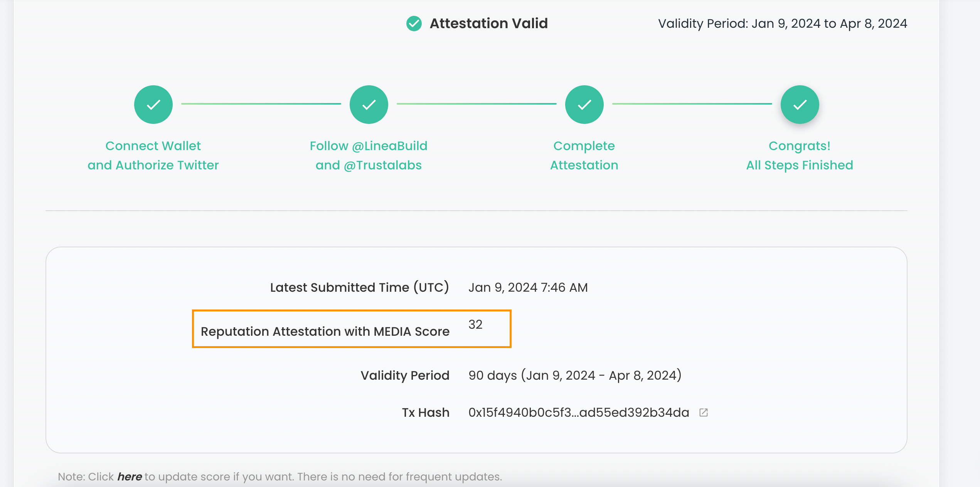The width and height of the screenshot is (980, 487).
Task: Open Tx Hash external link icon
Action: 704,413
